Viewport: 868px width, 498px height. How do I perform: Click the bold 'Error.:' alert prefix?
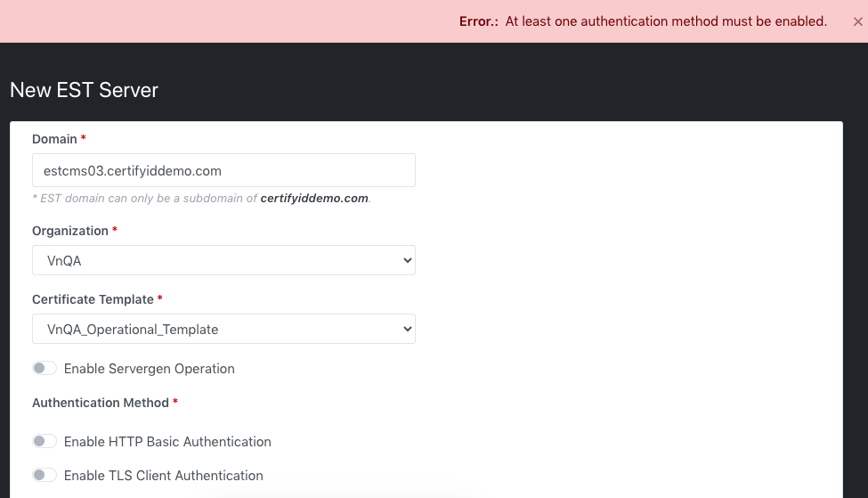[478, 21]
